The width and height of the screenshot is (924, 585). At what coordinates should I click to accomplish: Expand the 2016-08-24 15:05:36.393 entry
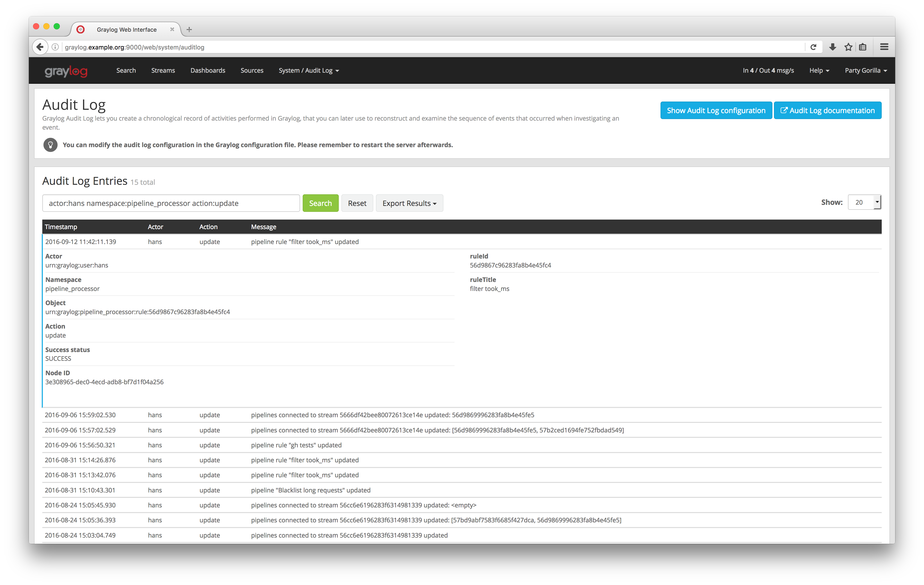tap(462, 520)
